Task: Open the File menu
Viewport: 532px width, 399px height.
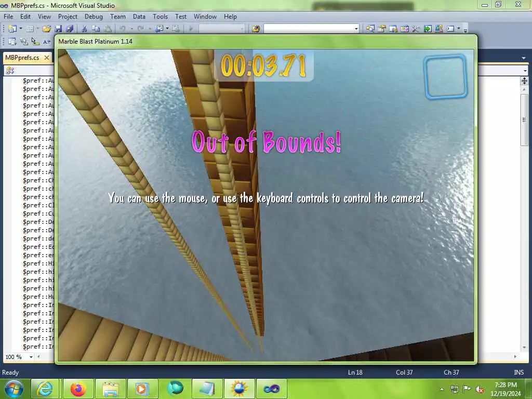Action: pos(8,16)
